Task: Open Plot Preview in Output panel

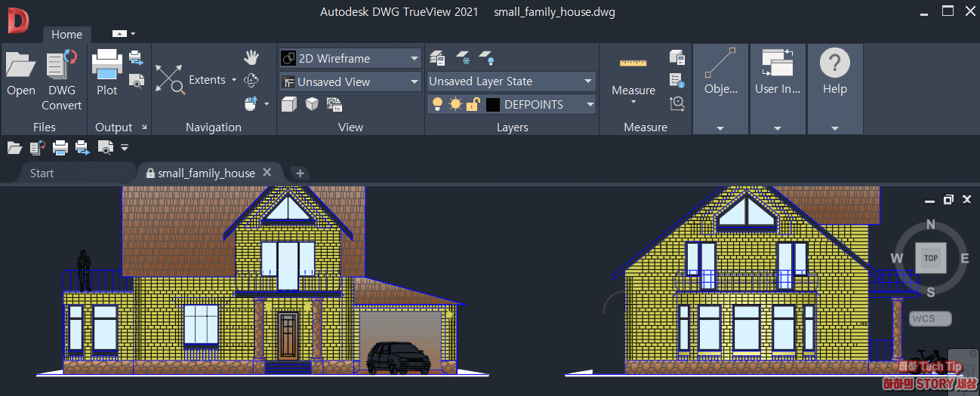Action: 136,80
